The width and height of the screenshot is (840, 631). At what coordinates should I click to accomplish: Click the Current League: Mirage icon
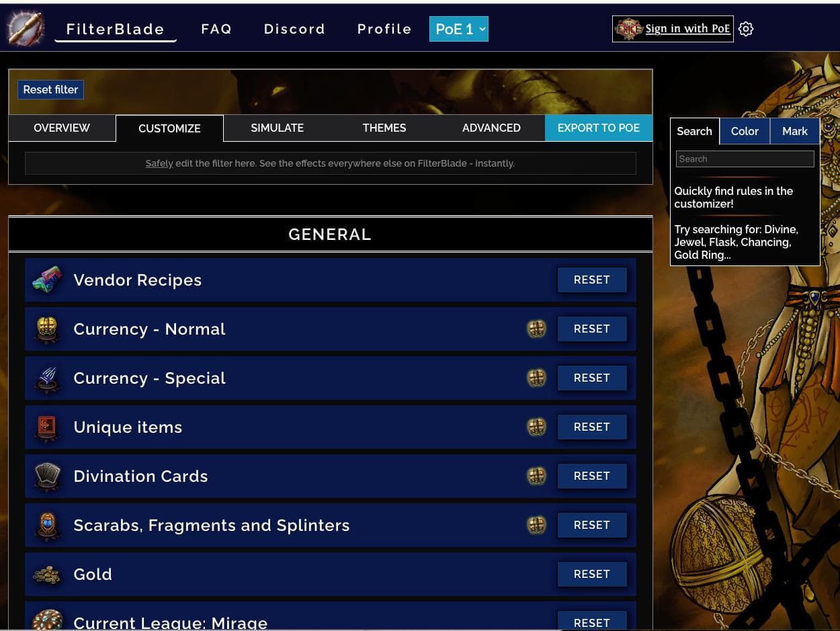pyautogui.click(x=47, y=620)
